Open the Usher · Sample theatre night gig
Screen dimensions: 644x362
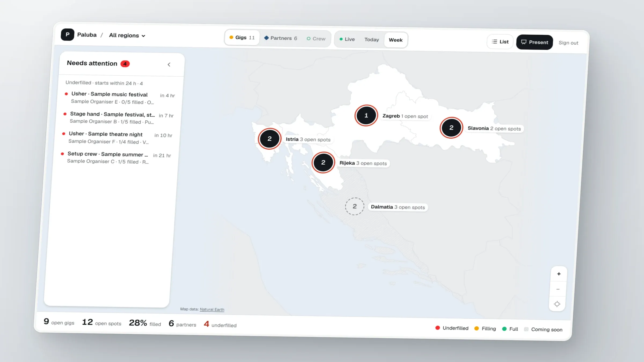117,138
